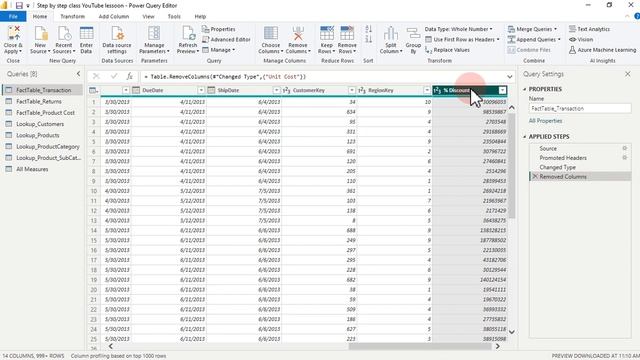
Task: Open the Append Queries dropdown
Action: [534, 40]
